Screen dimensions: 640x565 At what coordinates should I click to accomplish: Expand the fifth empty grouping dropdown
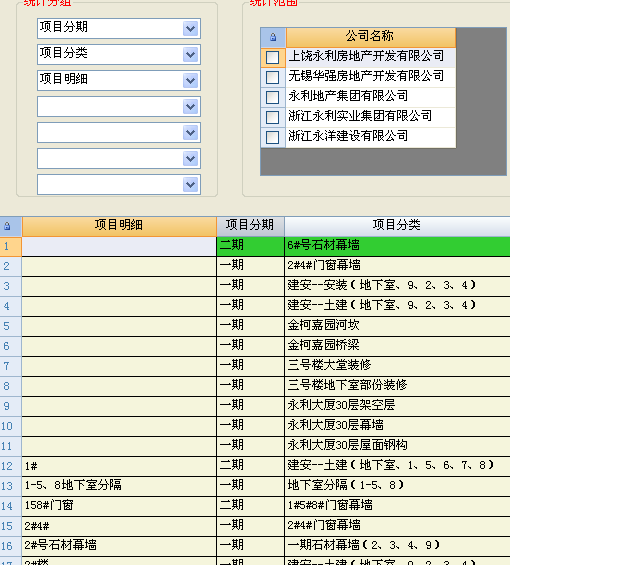coord(191,133)
